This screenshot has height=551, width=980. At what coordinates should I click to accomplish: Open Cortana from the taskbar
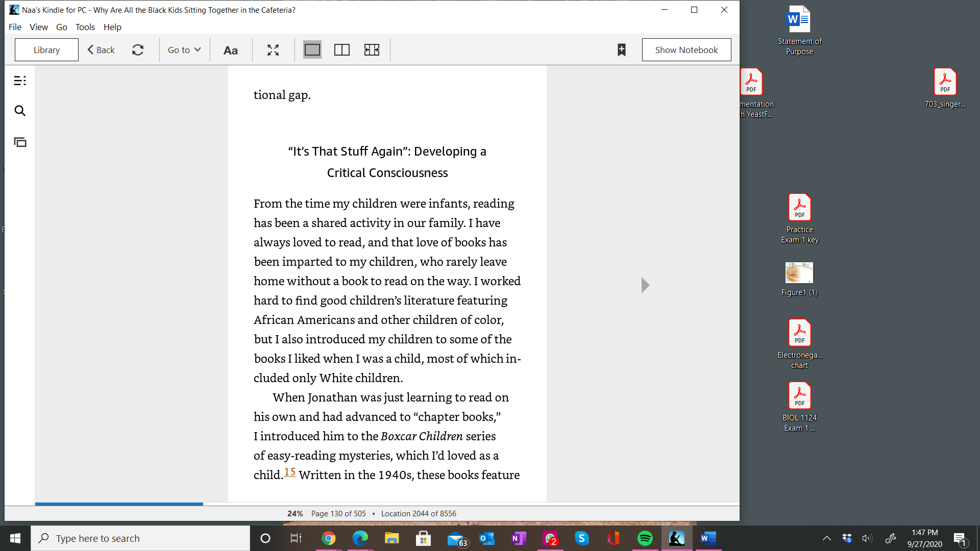[265, 538]
